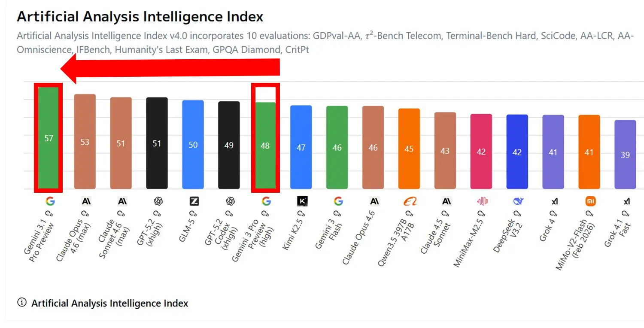
Task: Click the Z.ai logo under the GLM-5 bar
Action: pos(194,201)
